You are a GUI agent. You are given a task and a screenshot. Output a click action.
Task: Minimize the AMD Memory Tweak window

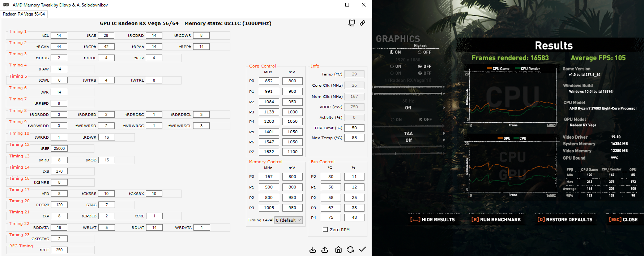pyautogui.click(x=331, y=5)
